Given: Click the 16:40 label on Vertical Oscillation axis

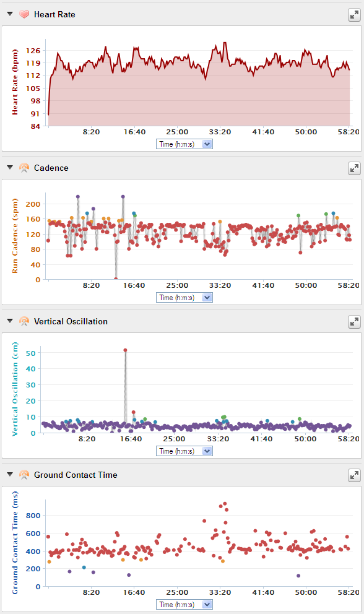Looking at the screenshot, I should pyautogui.click(x=131, y=439).
